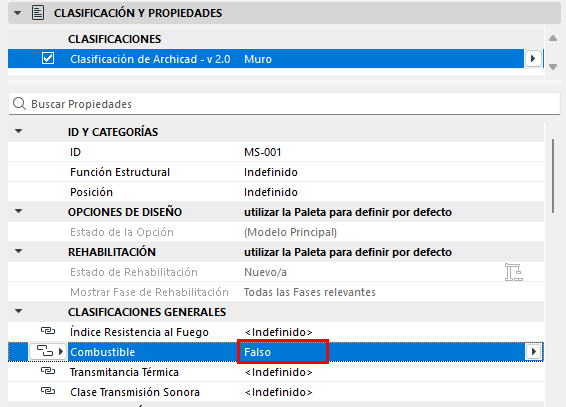Click the Clasificaciones header label
Viewport: 566px width, 407px height.
click(x=114, y=39)
